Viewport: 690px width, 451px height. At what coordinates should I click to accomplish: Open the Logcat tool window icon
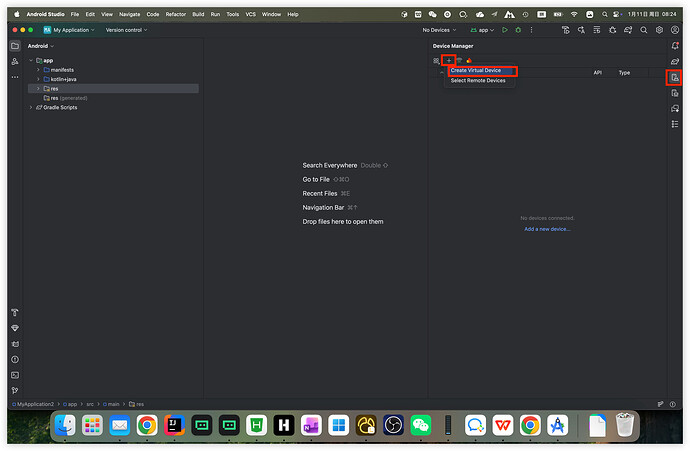click(x=15, y=344)
